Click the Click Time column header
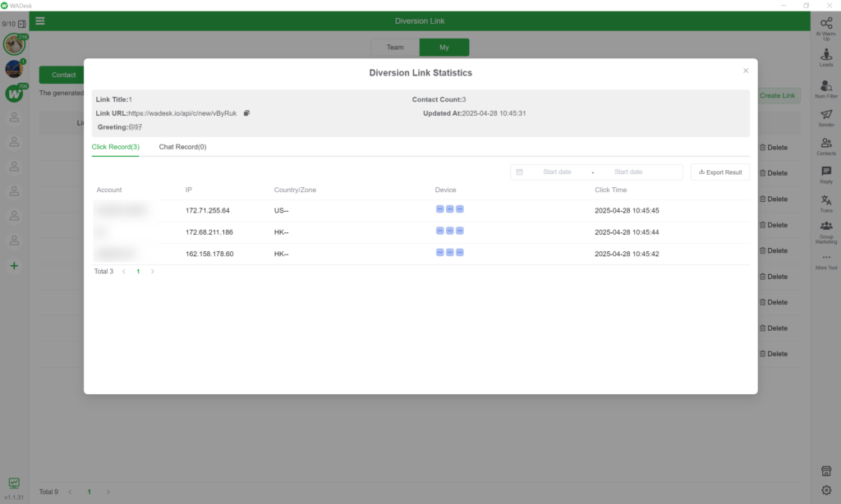 [610, 190]
